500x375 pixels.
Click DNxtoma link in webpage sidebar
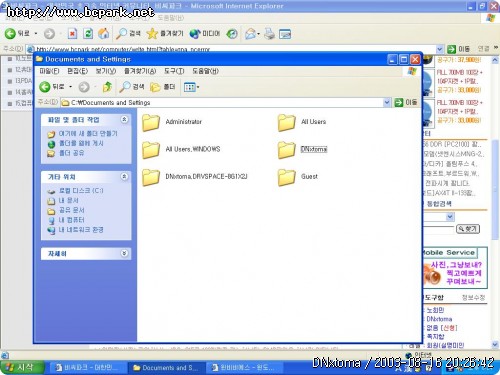pos(439,319)
